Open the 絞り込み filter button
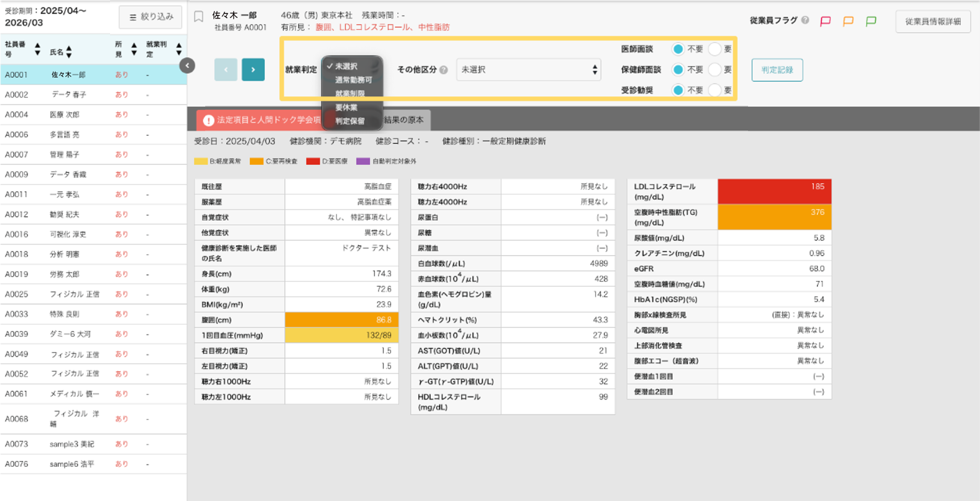The width and height of the screenshot is (980, 501). [150, 17]
